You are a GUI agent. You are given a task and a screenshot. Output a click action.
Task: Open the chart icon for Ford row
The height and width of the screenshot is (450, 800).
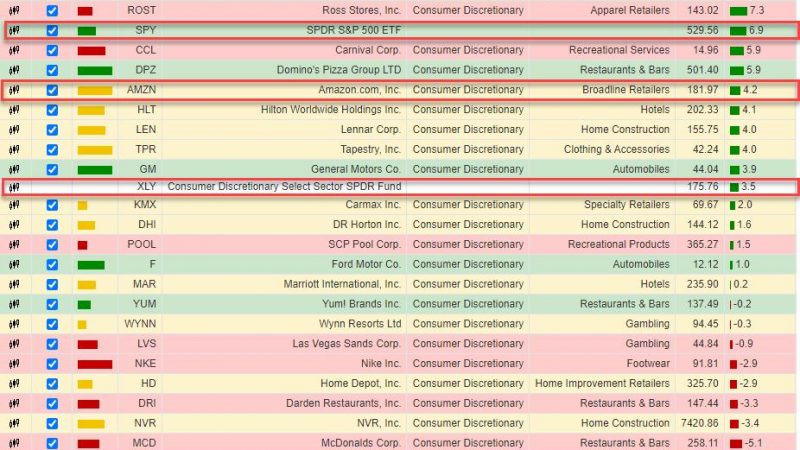(x=14, y=265)
